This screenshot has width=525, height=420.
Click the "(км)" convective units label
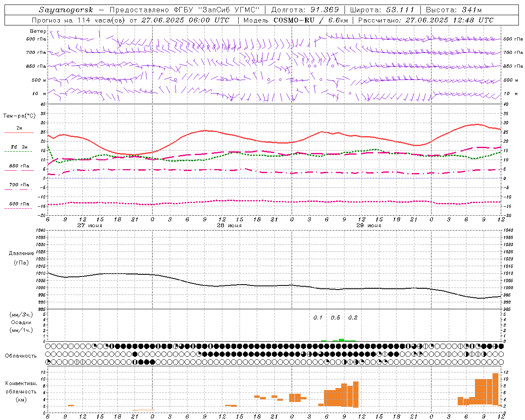[x=21, y=399]
